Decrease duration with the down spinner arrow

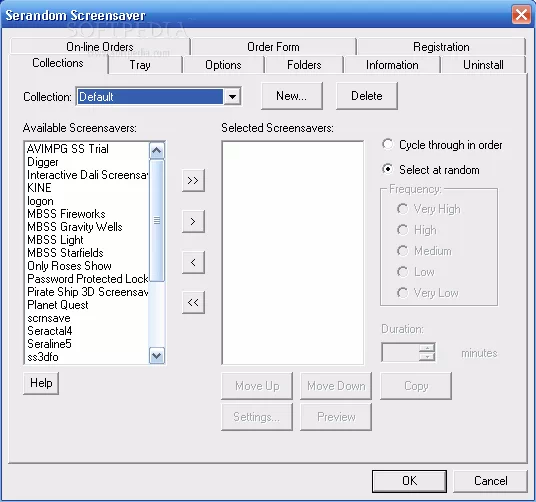tap(427, 357)
